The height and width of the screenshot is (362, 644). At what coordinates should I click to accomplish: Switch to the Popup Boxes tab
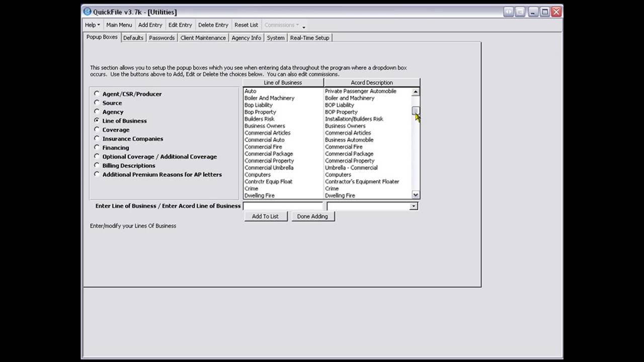pyautogui.click(x=102, y=37)
